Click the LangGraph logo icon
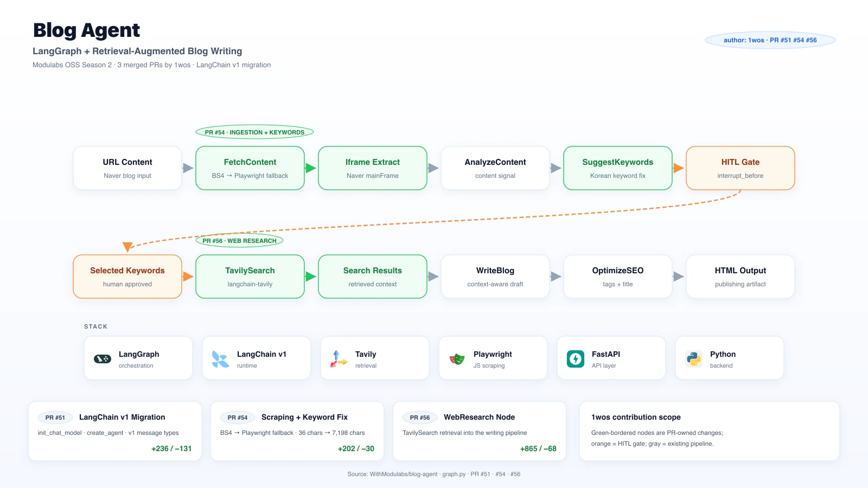 (103, 359)
